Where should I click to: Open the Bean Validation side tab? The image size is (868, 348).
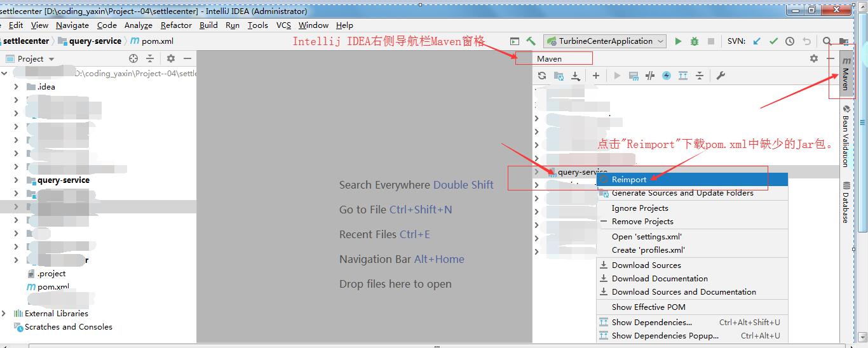coord(846,136)
